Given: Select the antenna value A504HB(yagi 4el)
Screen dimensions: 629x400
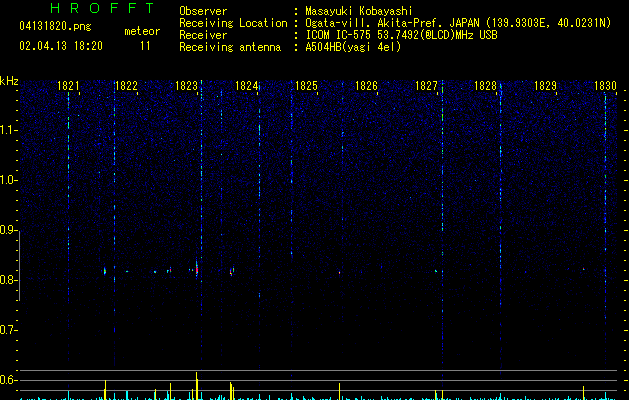Looking at the screenshot, I should pyautogui.click(x=353, y=47).
